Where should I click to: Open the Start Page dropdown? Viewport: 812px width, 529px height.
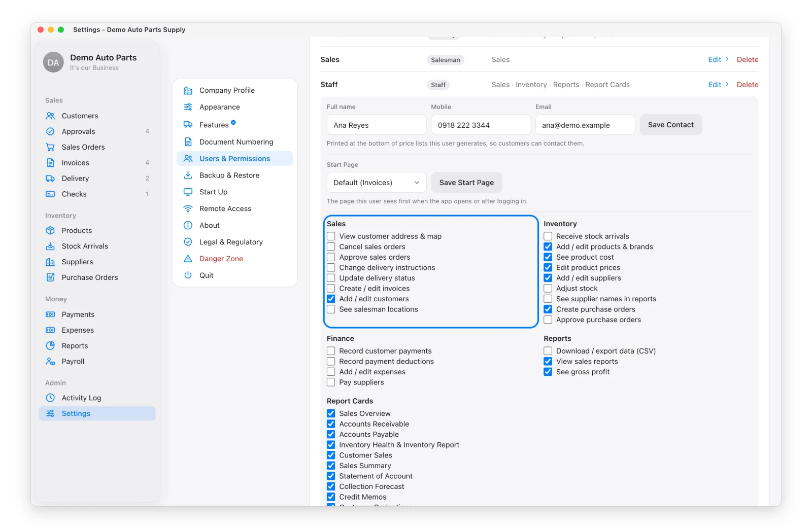tap(377, 183)
